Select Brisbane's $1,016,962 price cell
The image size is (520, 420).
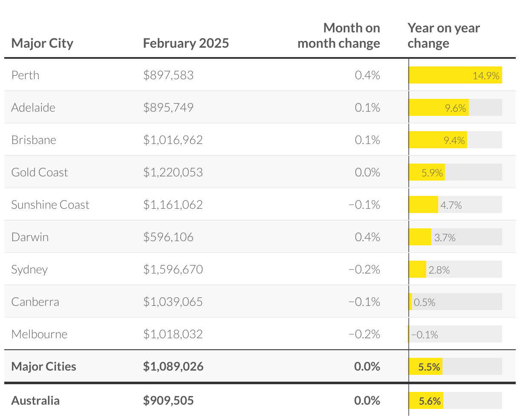pos(173,140)
